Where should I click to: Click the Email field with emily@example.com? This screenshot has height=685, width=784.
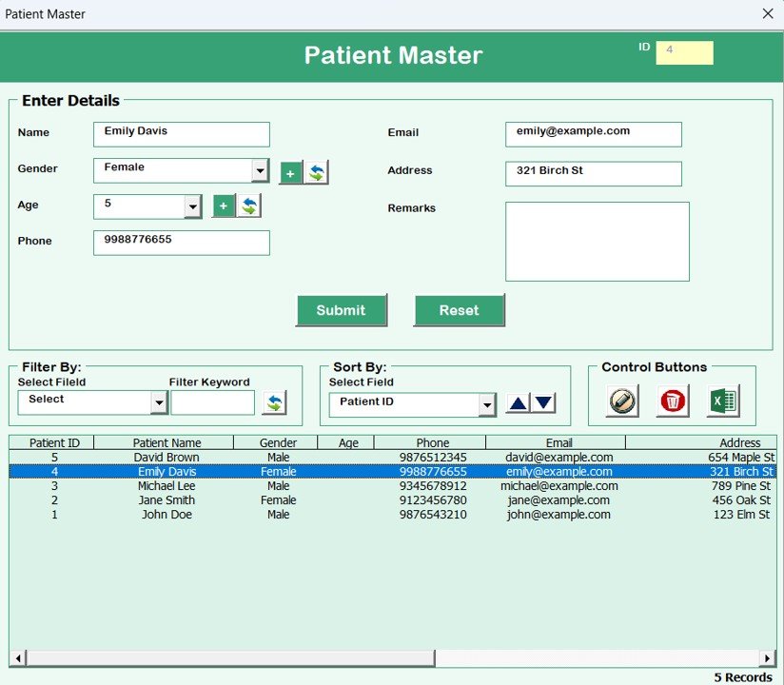coord(594,134)
